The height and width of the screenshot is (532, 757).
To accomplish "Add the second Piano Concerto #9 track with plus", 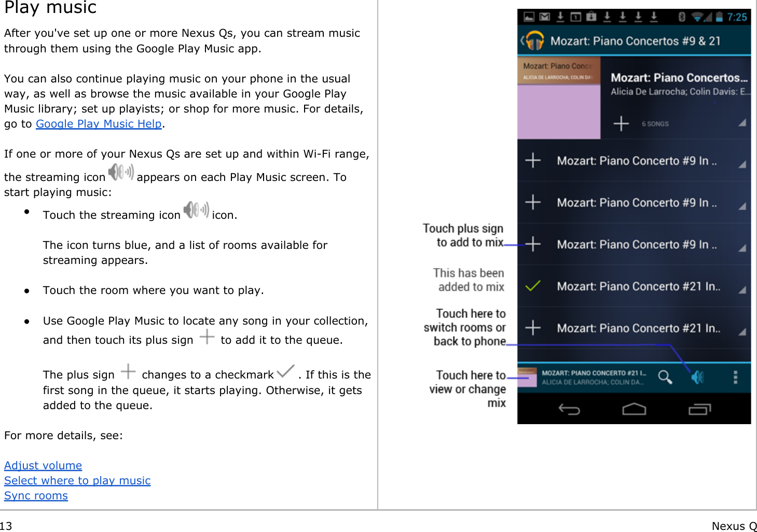I will [533, 202].
